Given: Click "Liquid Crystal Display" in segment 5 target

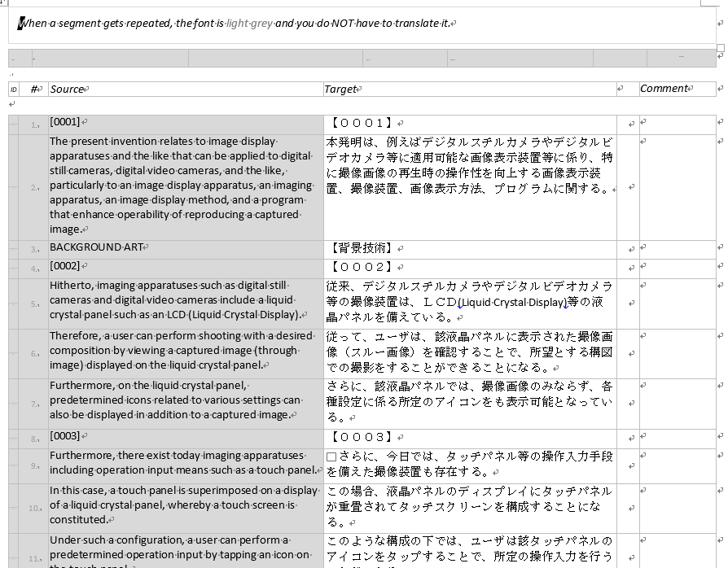Looking at the screenshot, I should point(512,303).
